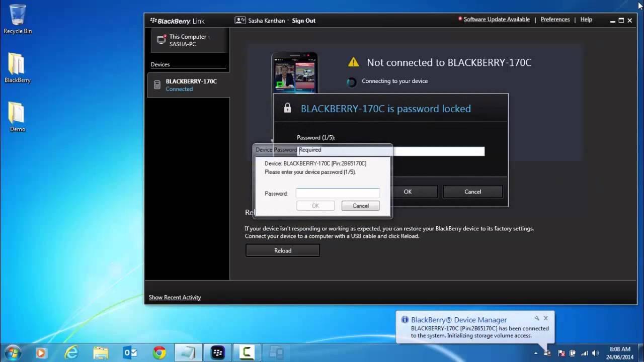Click OK in the password locked dialog
644x362 pixels.
[x=408, y=192]
